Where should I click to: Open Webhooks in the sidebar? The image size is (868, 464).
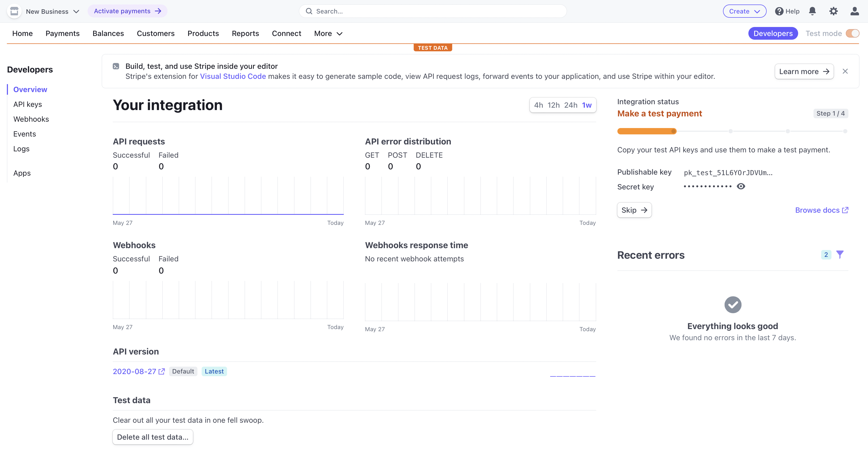(31, 119)
